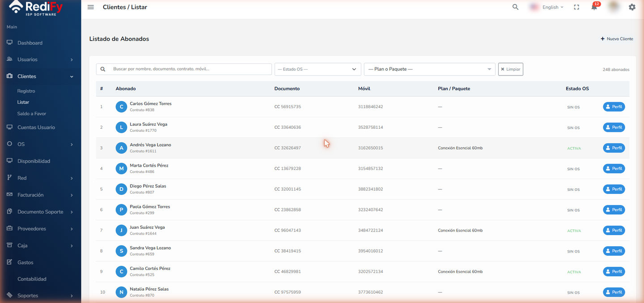Go to Registro under Clientes
Viewport: 644px width, 303px height.
pos(26,91)
